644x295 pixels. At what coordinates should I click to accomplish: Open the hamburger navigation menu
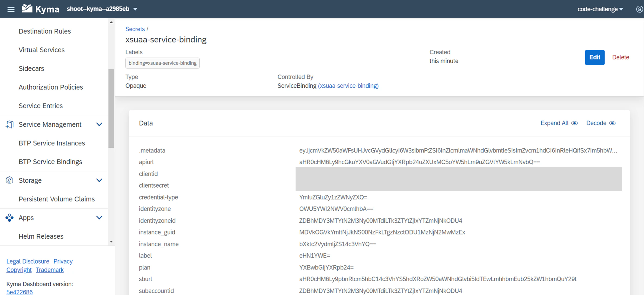tap(11, 9)
